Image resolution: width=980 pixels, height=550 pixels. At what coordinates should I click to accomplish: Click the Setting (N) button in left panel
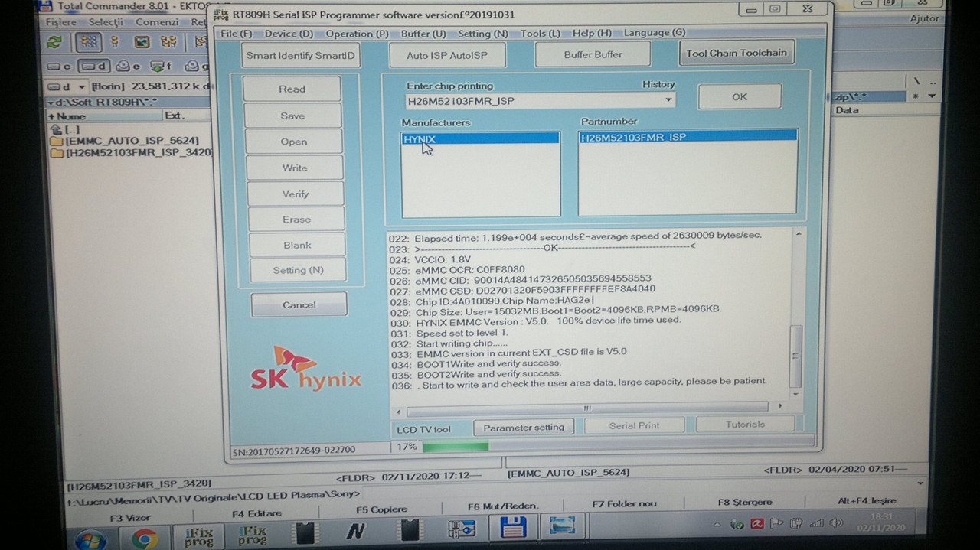pyautogui.click(x=298, y=270)
